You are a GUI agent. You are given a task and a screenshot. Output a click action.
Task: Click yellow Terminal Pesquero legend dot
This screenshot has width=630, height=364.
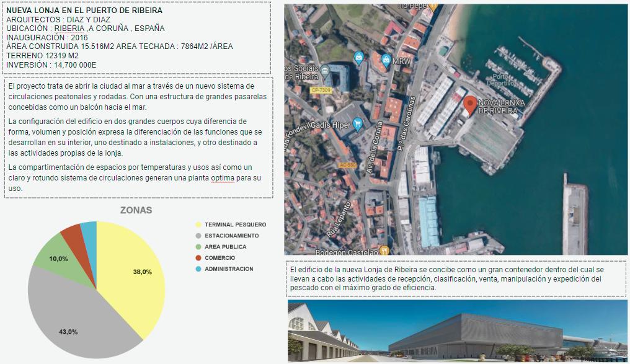pos(198,224)
